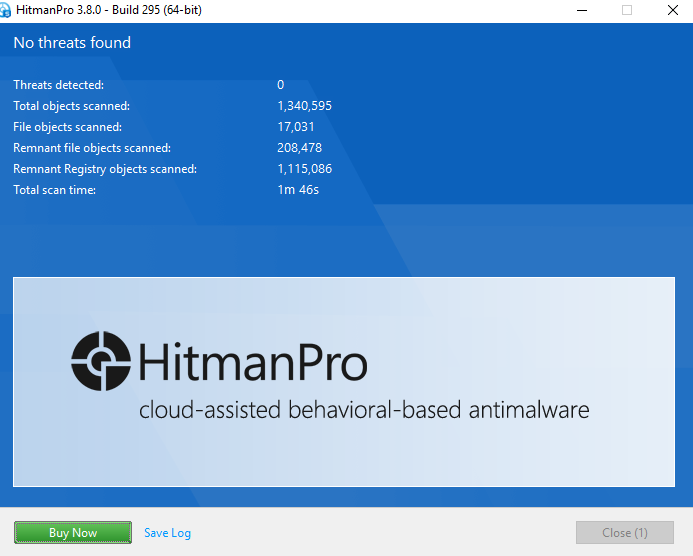Click the green Buy Now button
Screen dimensions: 693x556
pos(73,533)
